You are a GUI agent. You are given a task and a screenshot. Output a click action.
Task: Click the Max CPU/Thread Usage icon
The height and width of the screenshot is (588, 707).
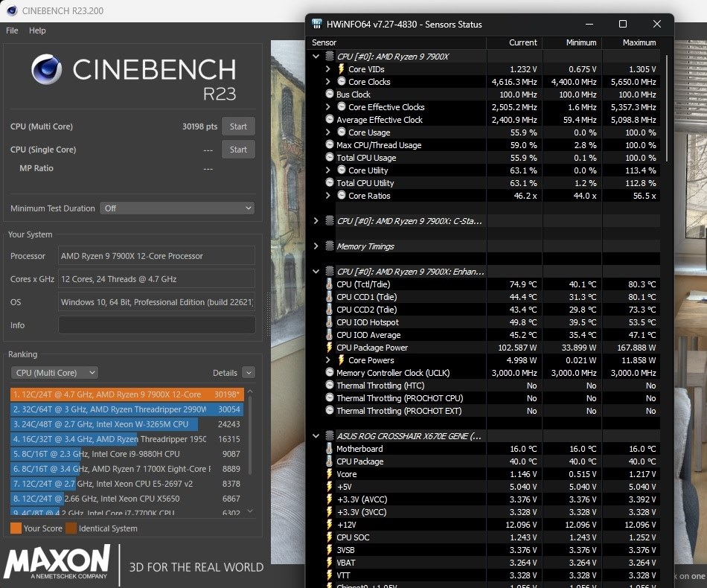pos(330,144)
